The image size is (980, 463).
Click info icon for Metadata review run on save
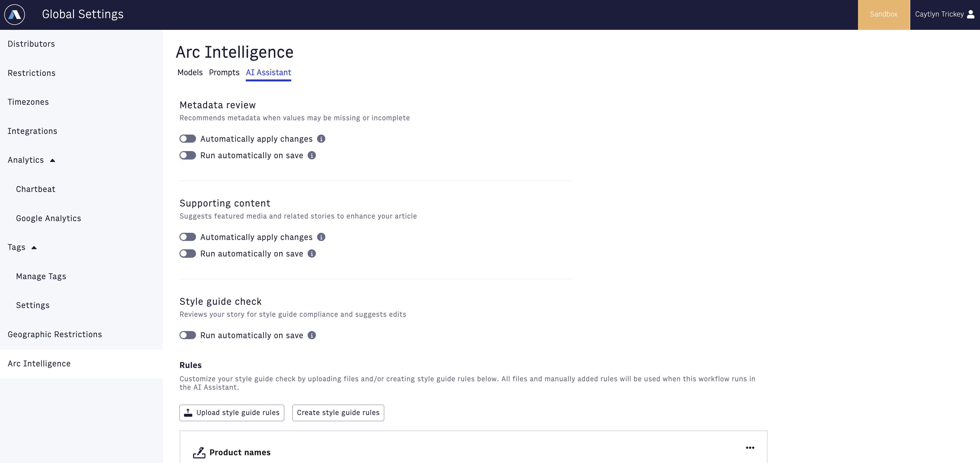click(312, 156)
